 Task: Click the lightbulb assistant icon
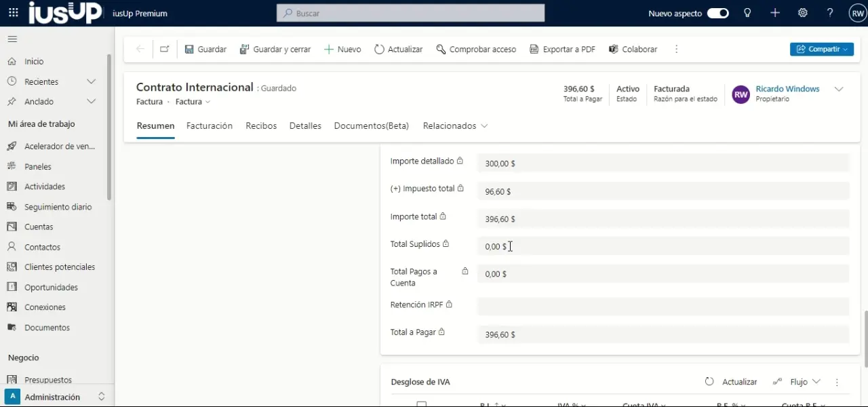(747, 13)
